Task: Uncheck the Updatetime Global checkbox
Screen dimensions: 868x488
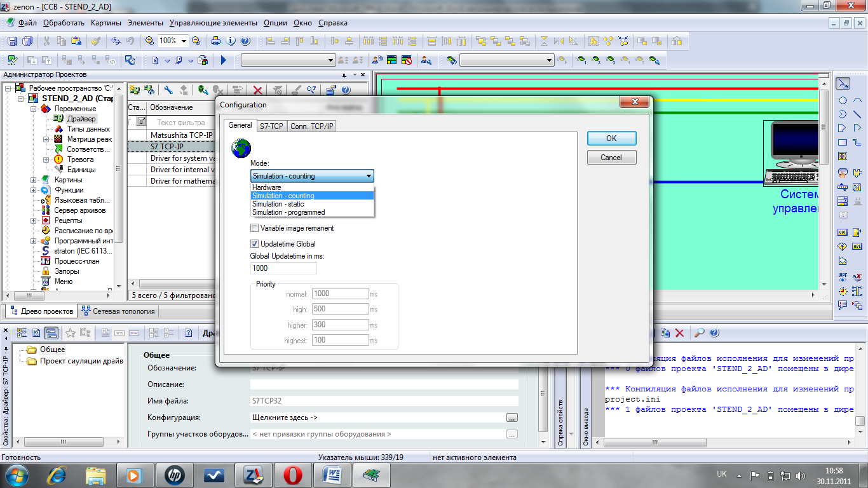Action: 255,244
